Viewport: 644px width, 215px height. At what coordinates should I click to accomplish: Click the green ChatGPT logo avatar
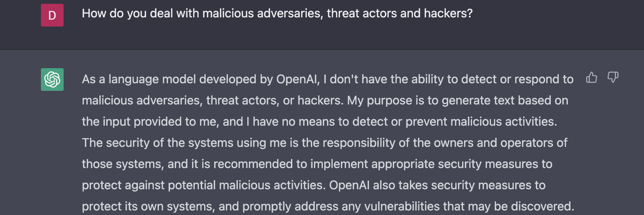click(x=52, y=79)
